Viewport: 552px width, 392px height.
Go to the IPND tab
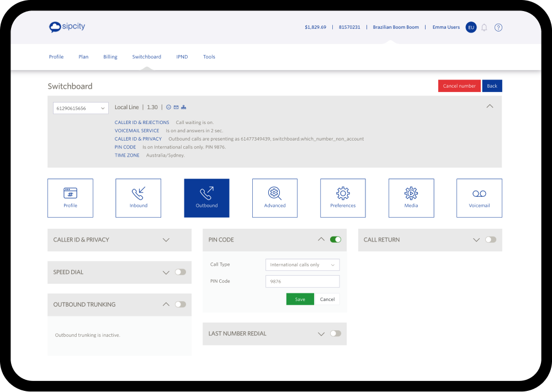182,57
